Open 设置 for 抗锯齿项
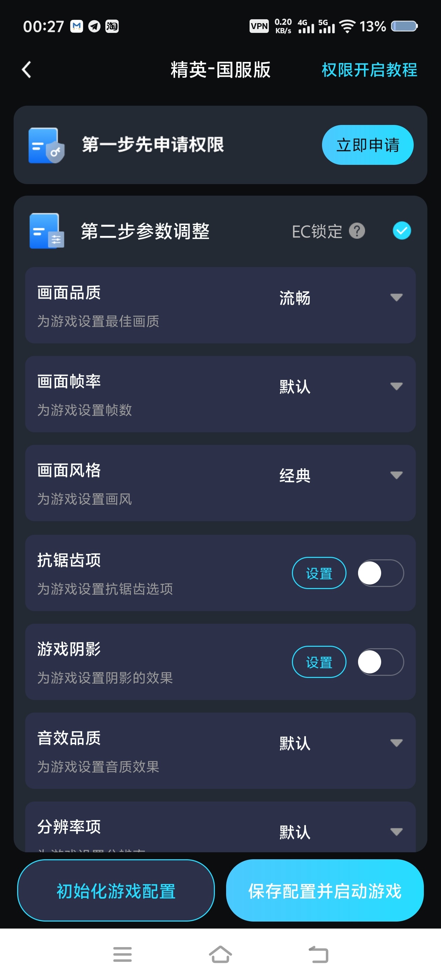Image resolution: width=441 pixels, height=980 pixels. pyautogui.click(x=319, y=573)
